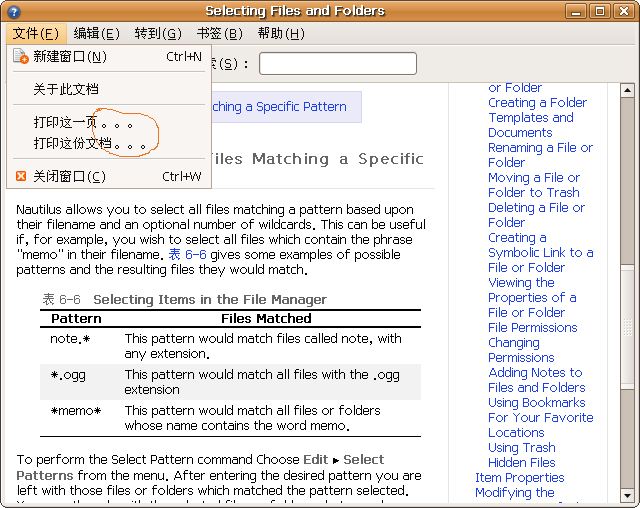Open 'Changing Permissions' sidebar link
Viewport: 640px width, 508px height.
tap(521, 350)
